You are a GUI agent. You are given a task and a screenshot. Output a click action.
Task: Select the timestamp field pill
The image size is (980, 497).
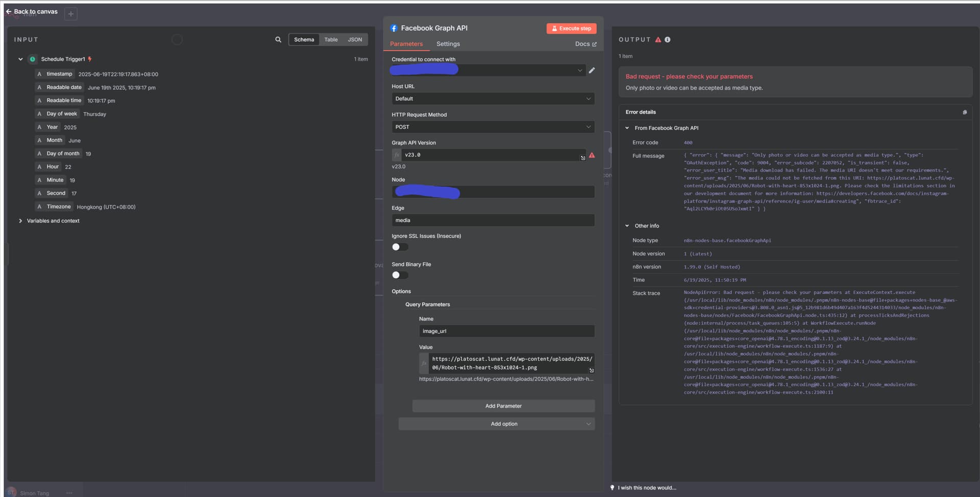point(55,74)
